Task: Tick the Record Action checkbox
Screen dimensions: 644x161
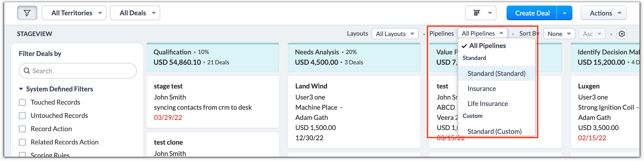Action: tap(23, 129)
